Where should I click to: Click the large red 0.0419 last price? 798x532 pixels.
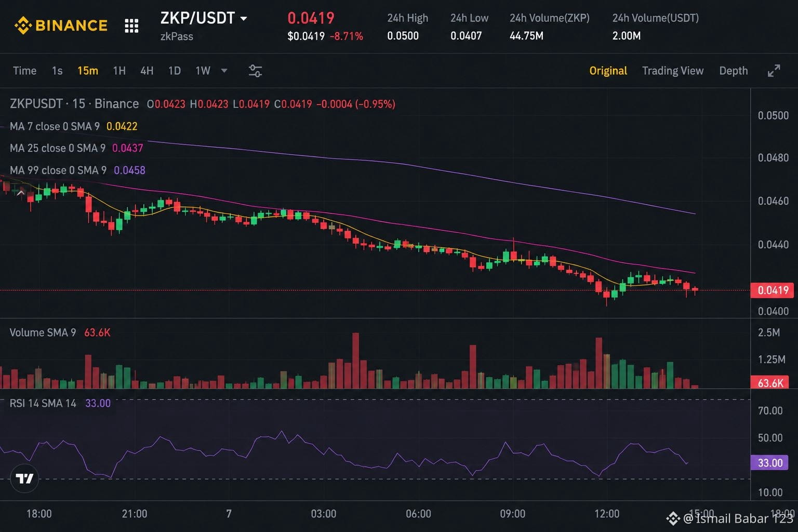311,18
